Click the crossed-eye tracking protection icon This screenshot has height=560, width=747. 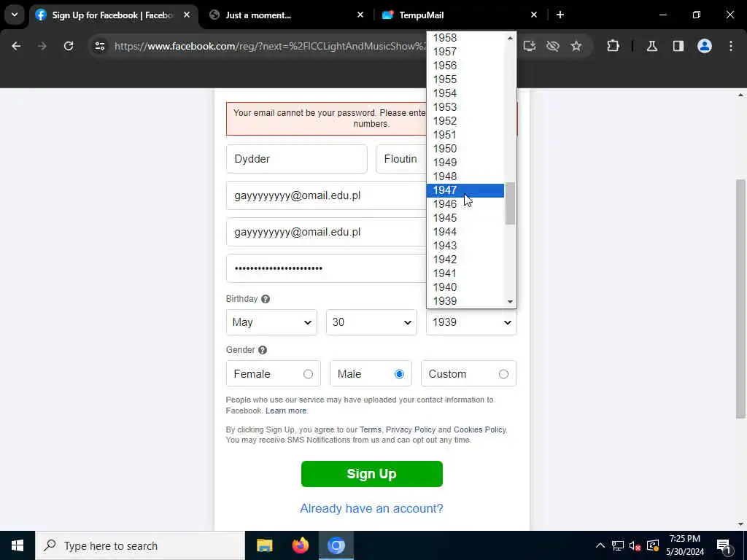(553, 46)
